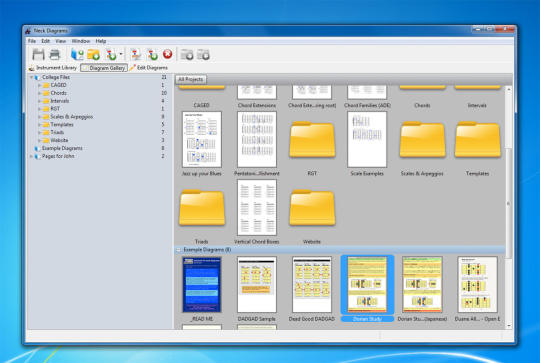The width and height of the screenshot is (540, 363).
Task: Select the highlighted Dorian Study thumbnail
Action: click(x=367, y=284)
